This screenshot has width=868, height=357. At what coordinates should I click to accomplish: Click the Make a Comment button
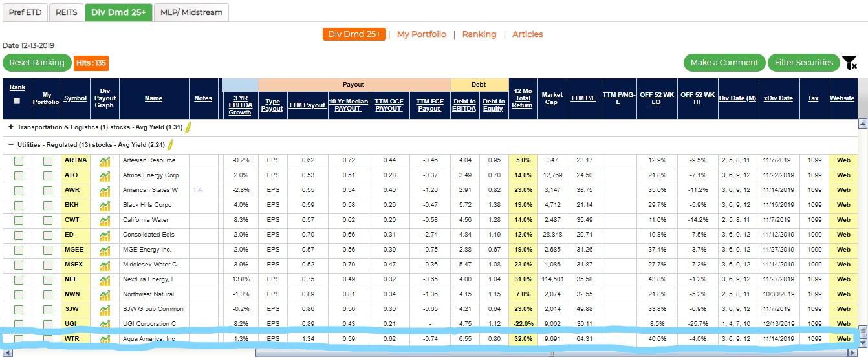click(724, 63)
